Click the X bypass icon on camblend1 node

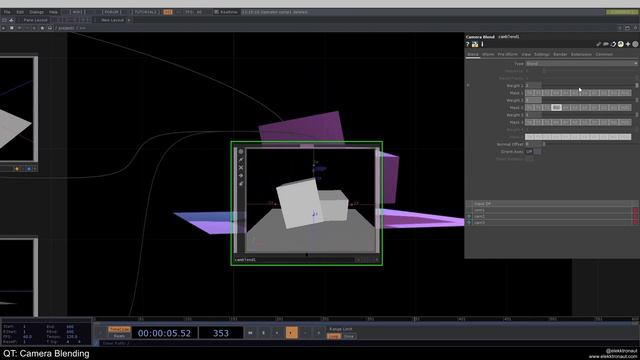click(x=241, y=167)
